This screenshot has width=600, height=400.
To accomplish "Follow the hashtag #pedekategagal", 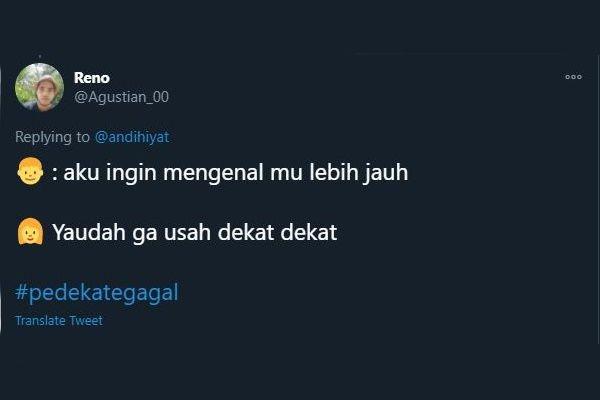I will click(x=97, y=293).
